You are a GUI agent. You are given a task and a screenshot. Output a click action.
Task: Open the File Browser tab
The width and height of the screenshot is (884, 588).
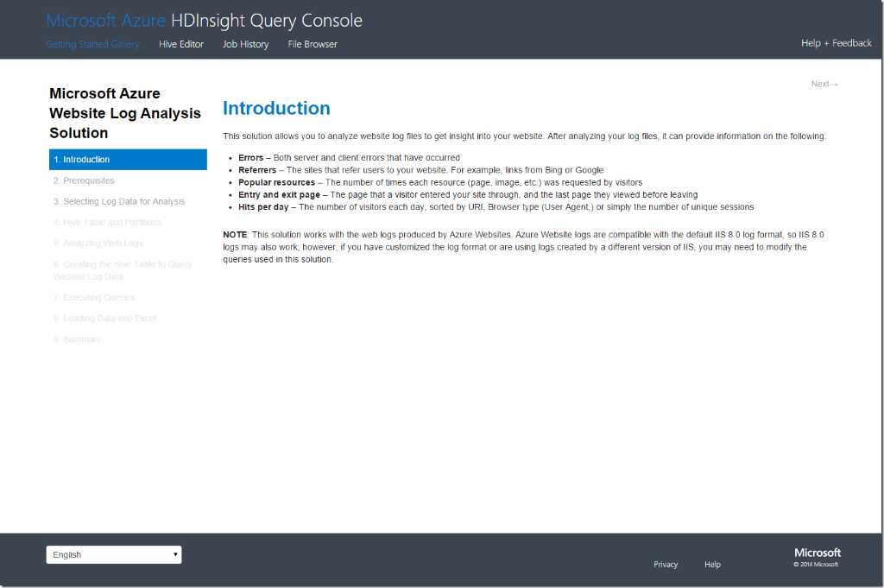[x=313, y=44]
